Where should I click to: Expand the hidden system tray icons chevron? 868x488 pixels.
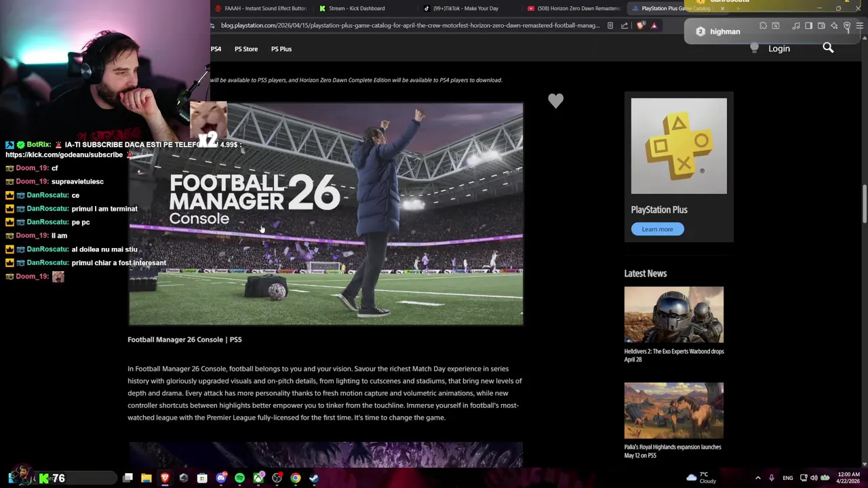757,478
